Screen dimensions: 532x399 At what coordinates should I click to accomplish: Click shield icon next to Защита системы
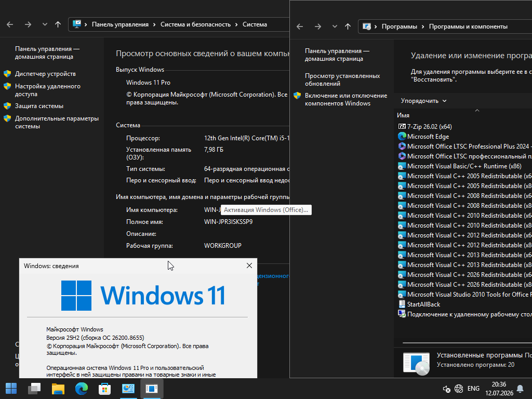pyautogui.click(x=7, y=106)
